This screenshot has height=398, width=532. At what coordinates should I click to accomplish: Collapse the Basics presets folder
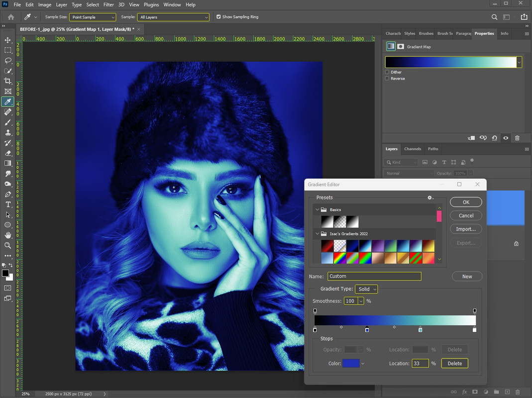pos(317,209)
